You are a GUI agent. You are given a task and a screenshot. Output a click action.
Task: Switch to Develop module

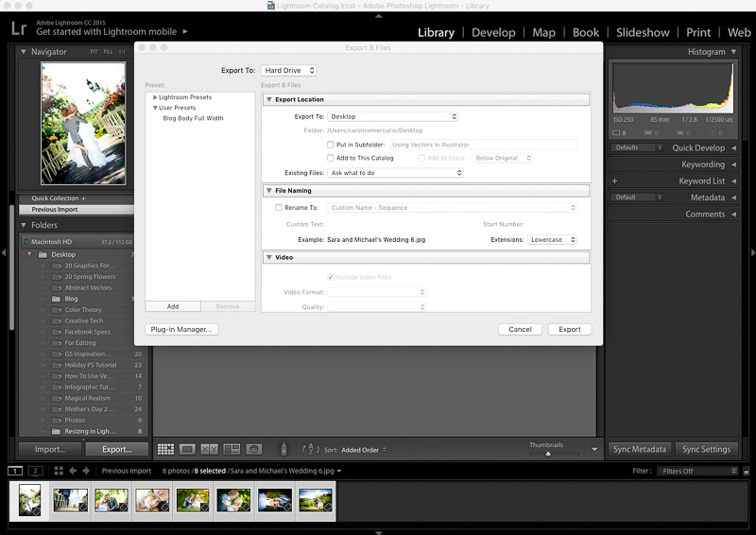(x=493, y=32)
